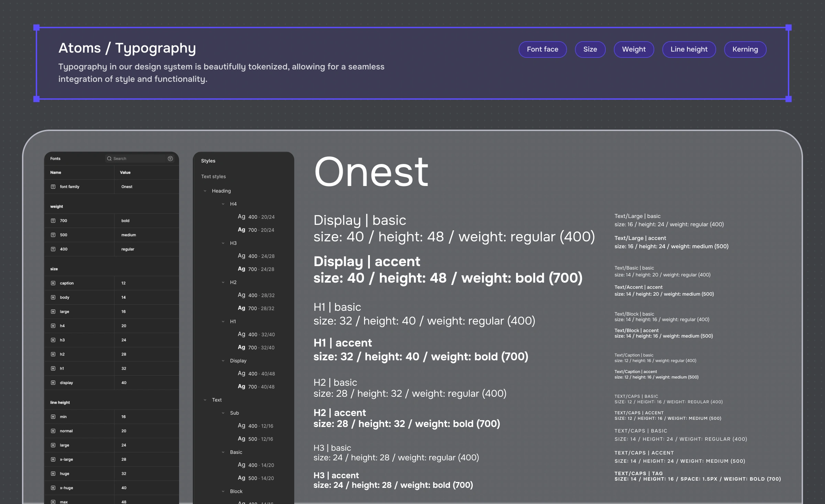Click the string variable icon for font family
This screenshot has width=825, height=504.
point(53,187)
